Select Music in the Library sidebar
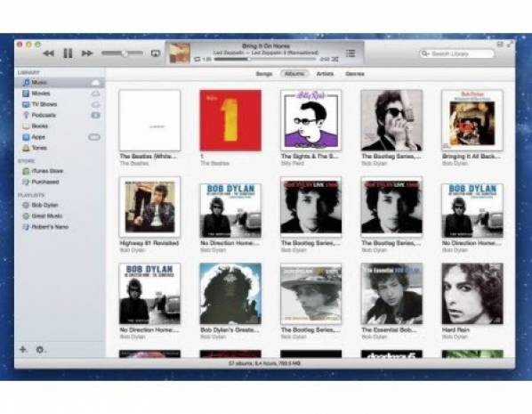The image size is (532, 414). tap(60, 83)
